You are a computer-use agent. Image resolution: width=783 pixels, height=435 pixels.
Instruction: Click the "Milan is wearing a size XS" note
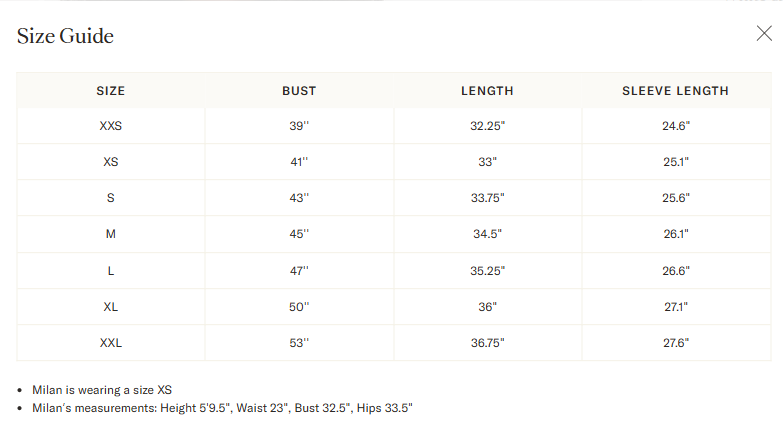103,390
